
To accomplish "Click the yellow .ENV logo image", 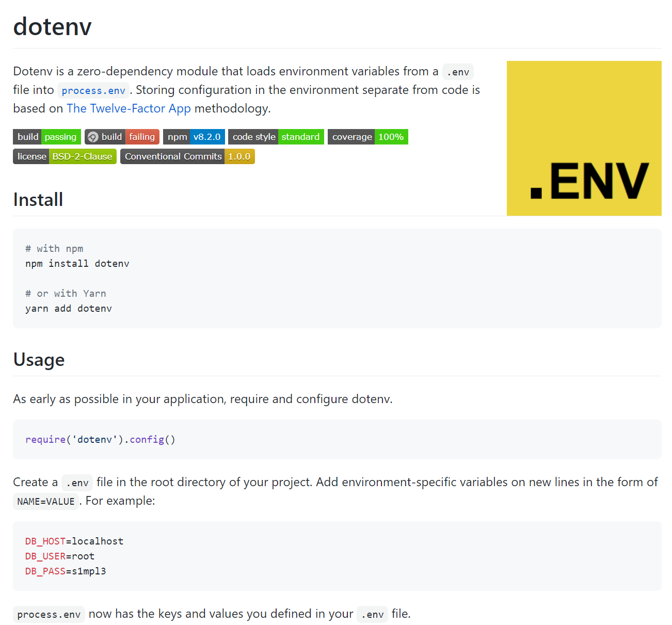I will tap(584, 138).
